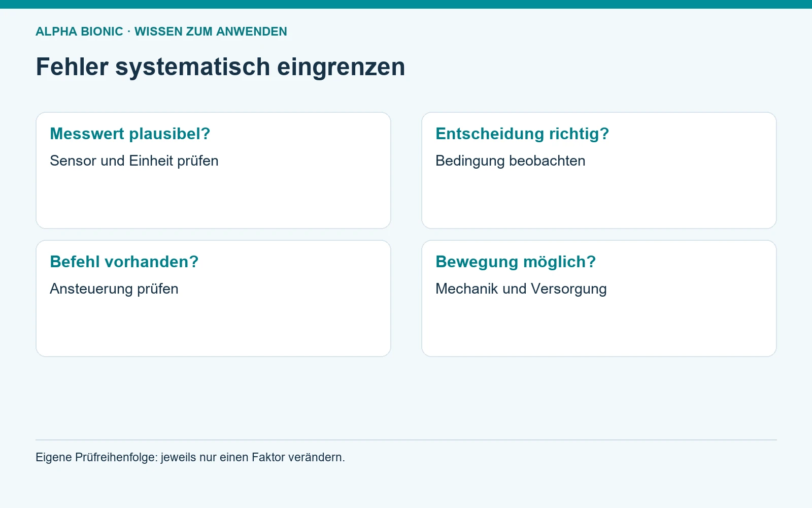
Task: Select the 'Bewegung möglich?' card heading
Action: [516, 262]
